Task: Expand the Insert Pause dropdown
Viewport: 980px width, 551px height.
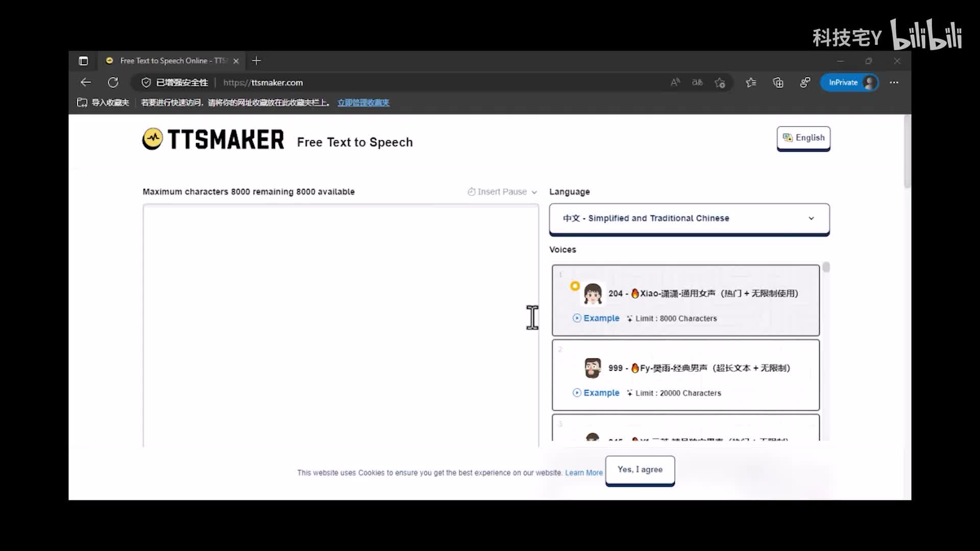Action: click(x=502, y=192)
